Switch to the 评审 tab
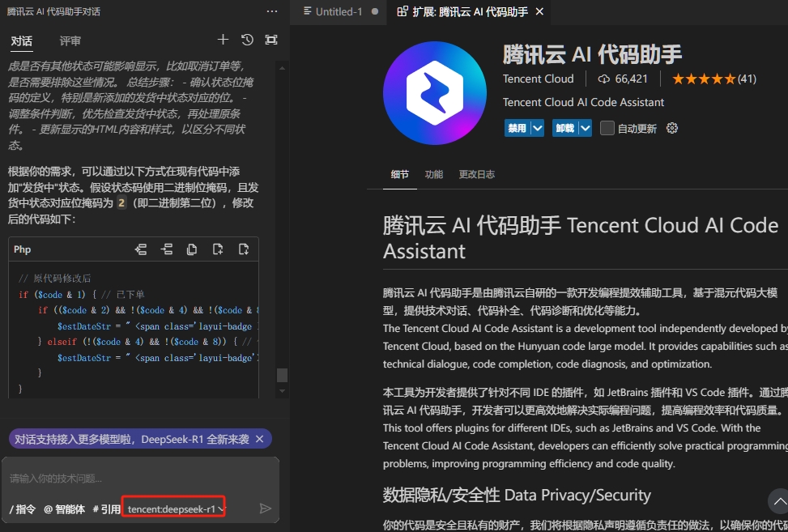 pos(70,40)
